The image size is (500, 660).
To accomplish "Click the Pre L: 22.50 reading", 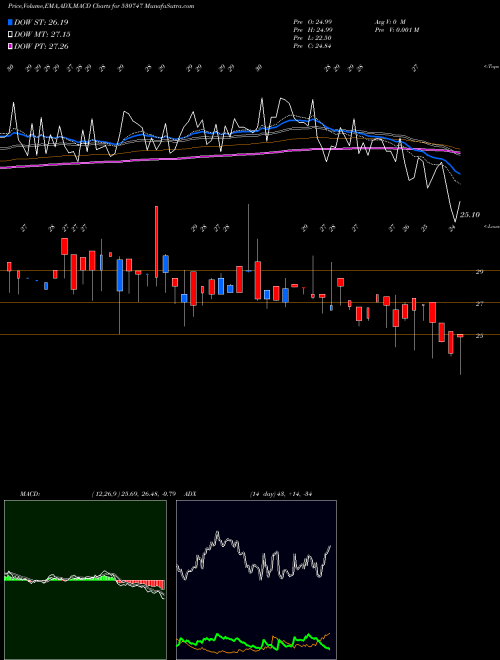I will (x=312, y=38).
